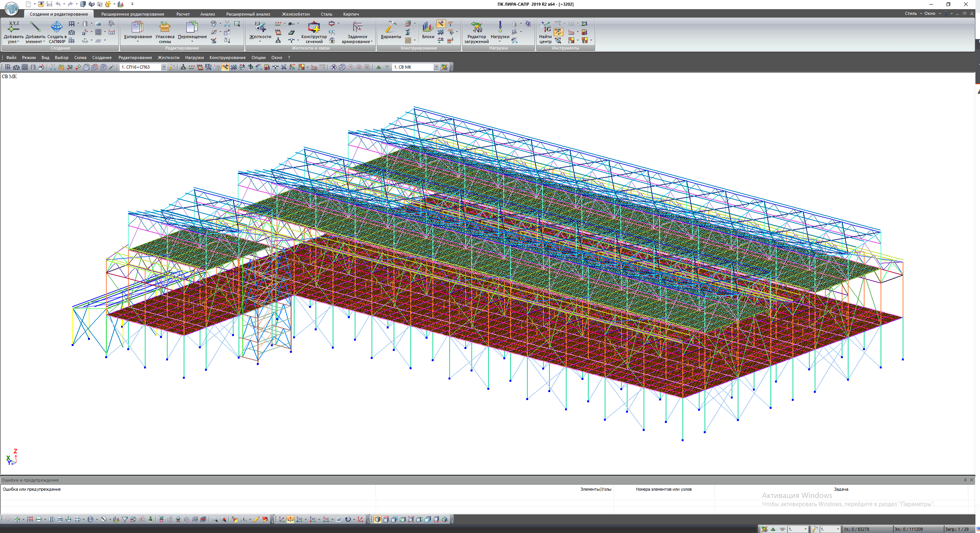Open the Схема menu

(80, 58)
